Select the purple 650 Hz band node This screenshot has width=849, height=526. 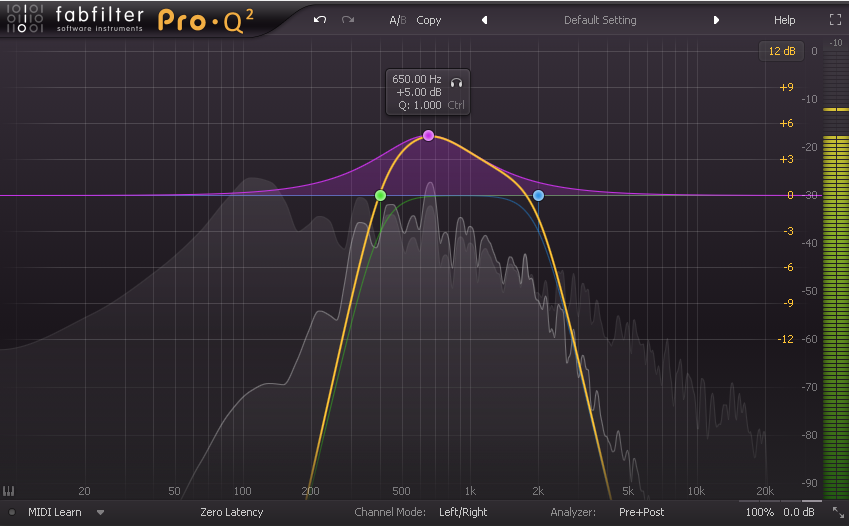[428, 135]
